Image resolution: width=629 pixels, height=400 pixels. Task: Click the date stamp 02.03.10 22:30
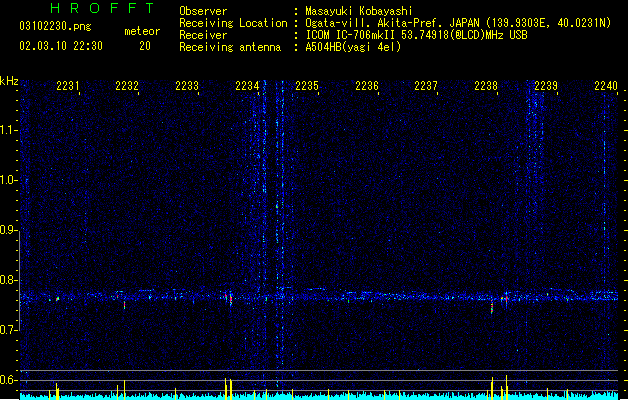pos(61,46)
